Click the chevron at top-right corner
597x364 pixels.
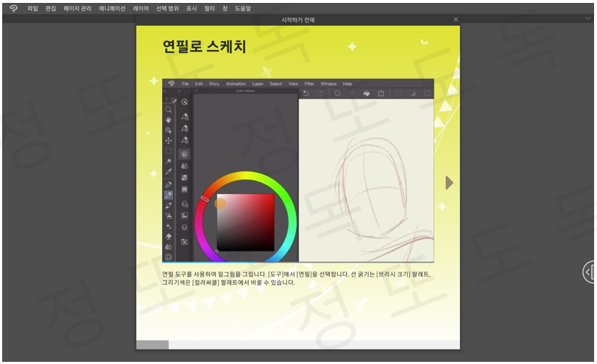tap(588, 18)
